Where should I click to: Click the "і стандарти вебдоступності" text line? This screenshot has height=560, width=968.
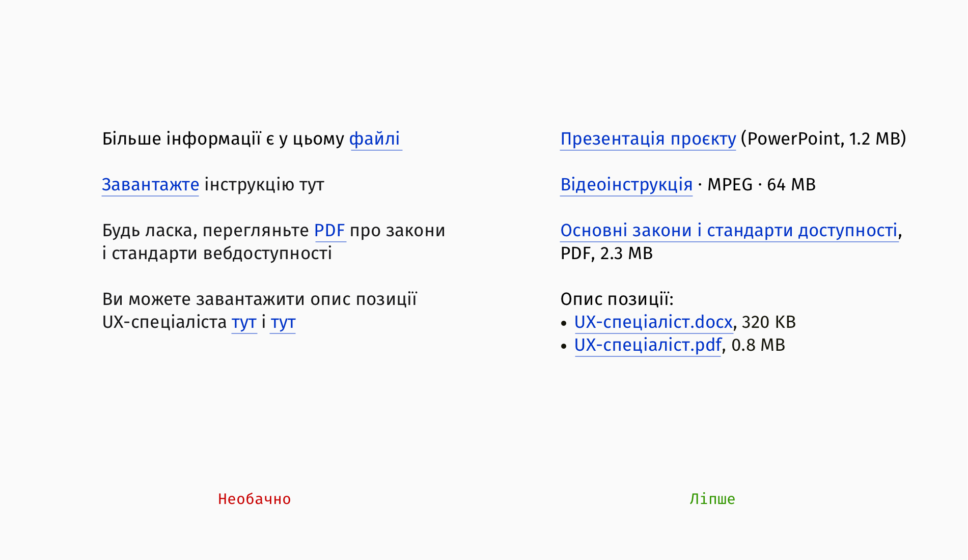pos(217,254)
